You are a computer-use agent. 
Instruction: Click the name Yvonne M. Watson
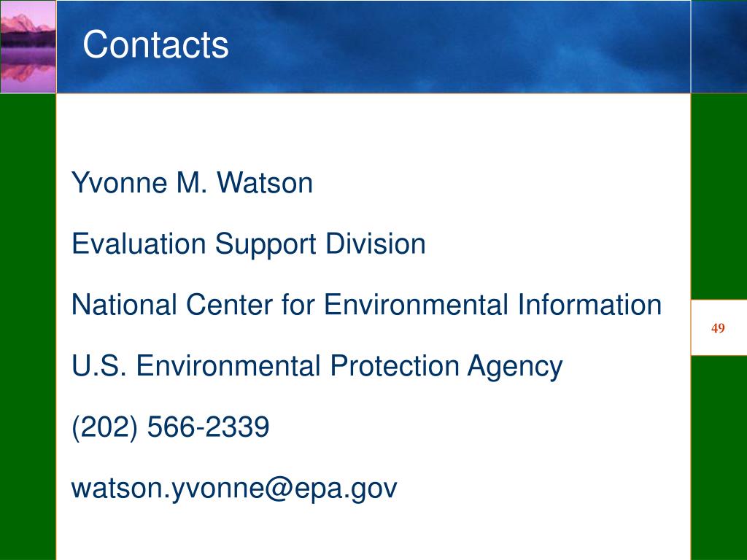click(192, 183)
